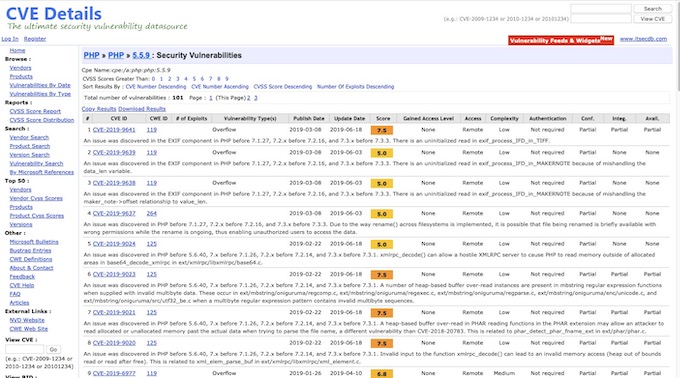Open CVE-2019-9638 details
Viewport: 680px width, 378px height.
[114, 183]
